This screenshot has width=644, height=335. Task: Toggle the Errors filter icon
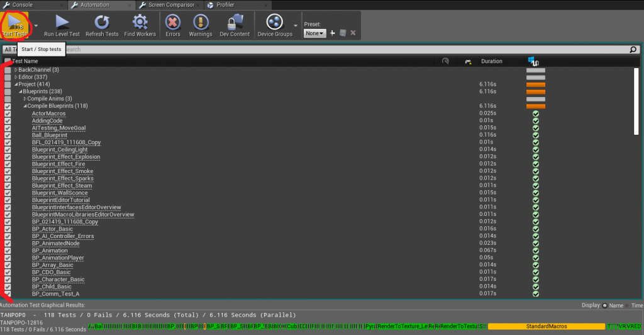click(x=173, y=22)
